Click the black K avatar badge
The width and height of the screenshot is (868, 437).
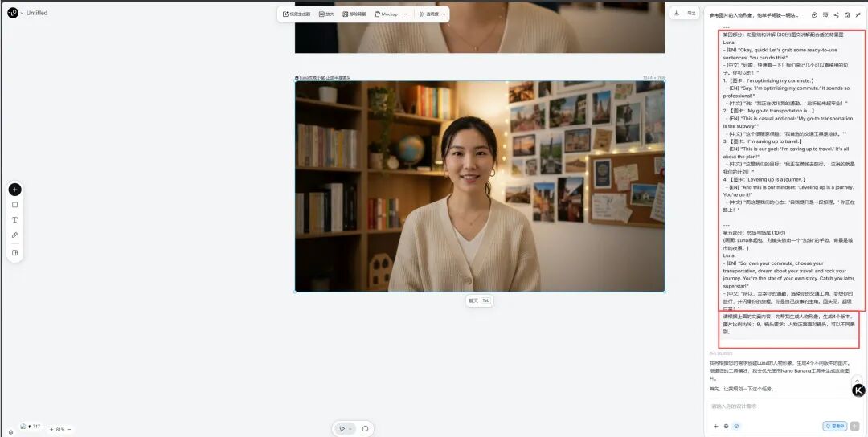[858, 390]
